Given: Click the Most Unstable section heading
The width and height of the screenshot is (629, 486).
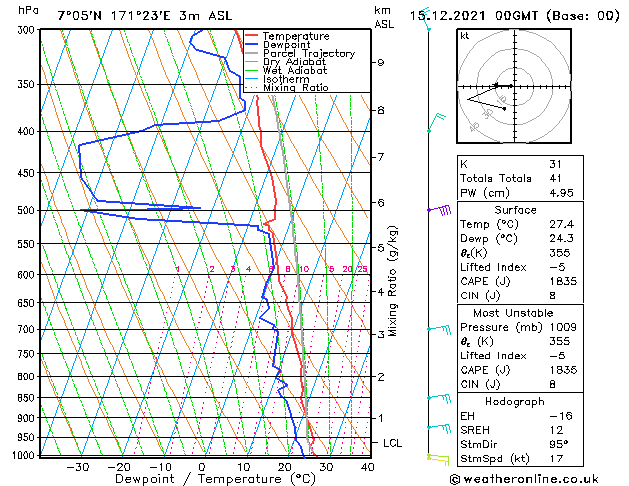Looking at the screenshot, I should (513, 313).
